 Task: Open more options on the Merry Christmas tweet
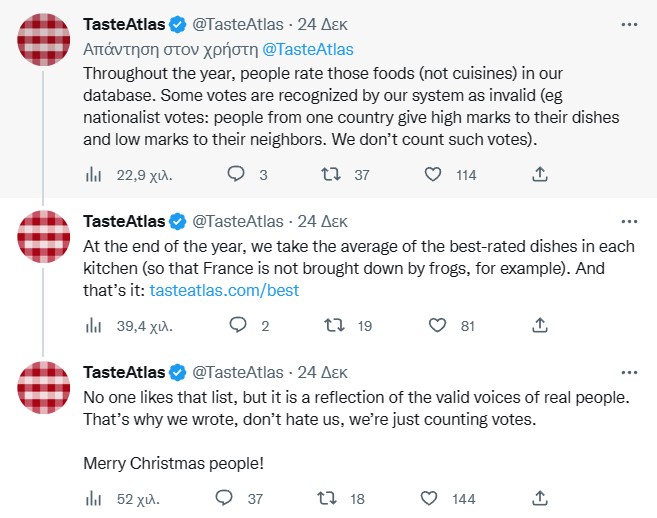click(628, 371)
